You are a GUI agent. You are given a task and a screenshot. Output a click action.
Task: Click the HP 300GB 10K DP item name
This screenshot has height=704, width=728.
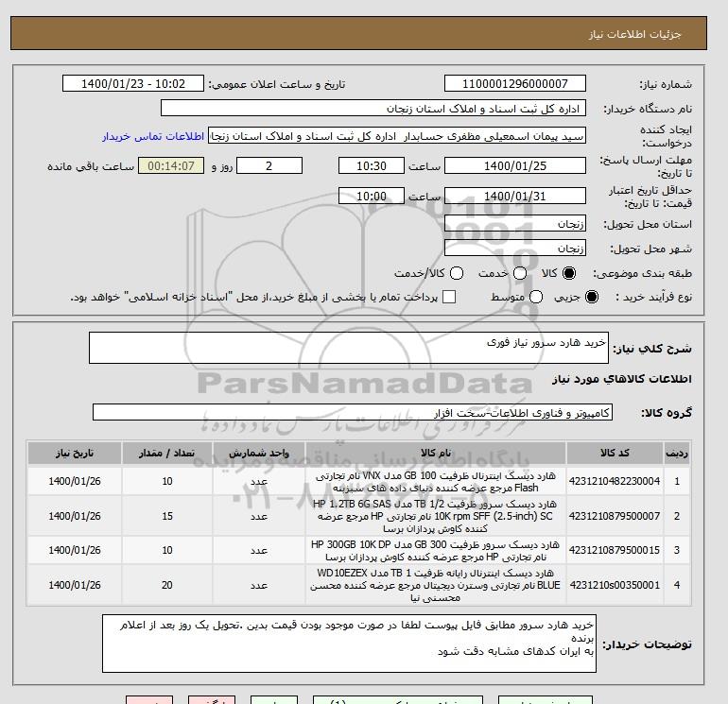click(x=436, y=550)
